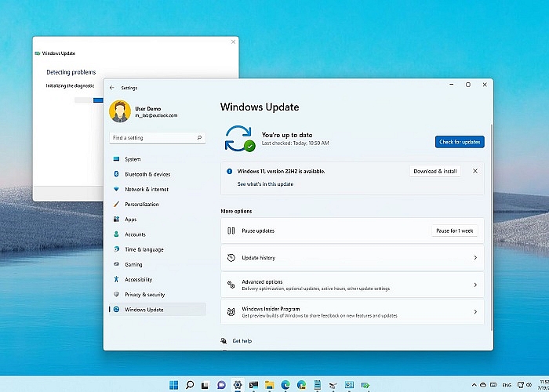Open Microsoft Edge from the taskbar
This screenshot has height=392, width=549.
pyautogui.click(x=285, y=385)
